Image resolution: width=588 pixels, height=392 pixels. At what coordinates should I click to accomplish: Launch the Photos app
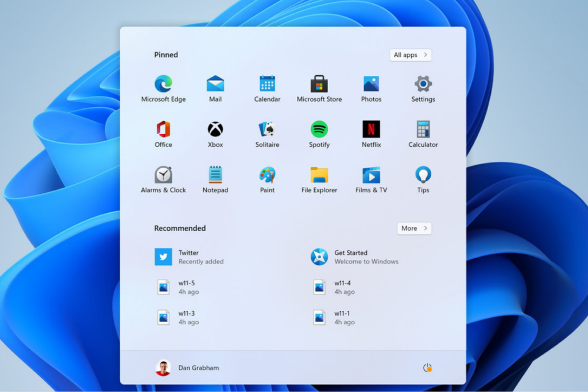point(372,88)
